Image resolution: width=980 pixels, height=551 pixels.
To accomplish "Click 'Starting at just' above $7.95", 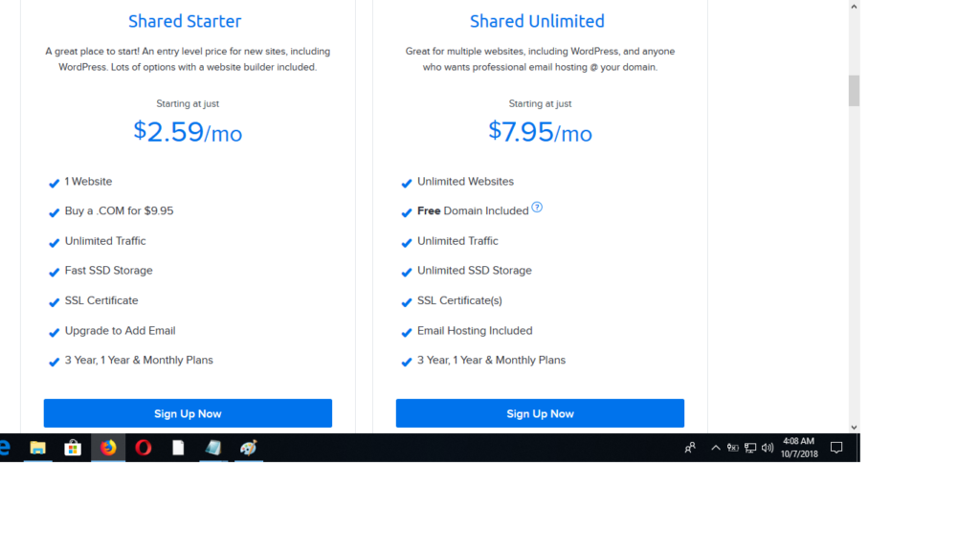I will point(540,103).
